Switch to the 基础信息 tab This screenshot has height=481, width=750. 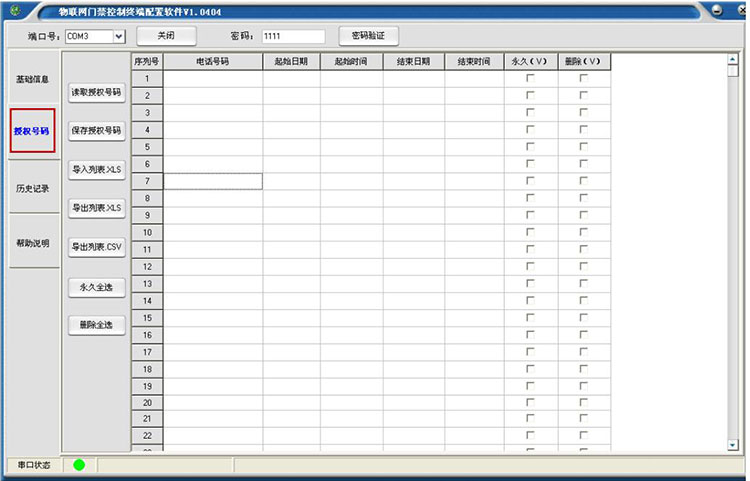click(32, 79)
